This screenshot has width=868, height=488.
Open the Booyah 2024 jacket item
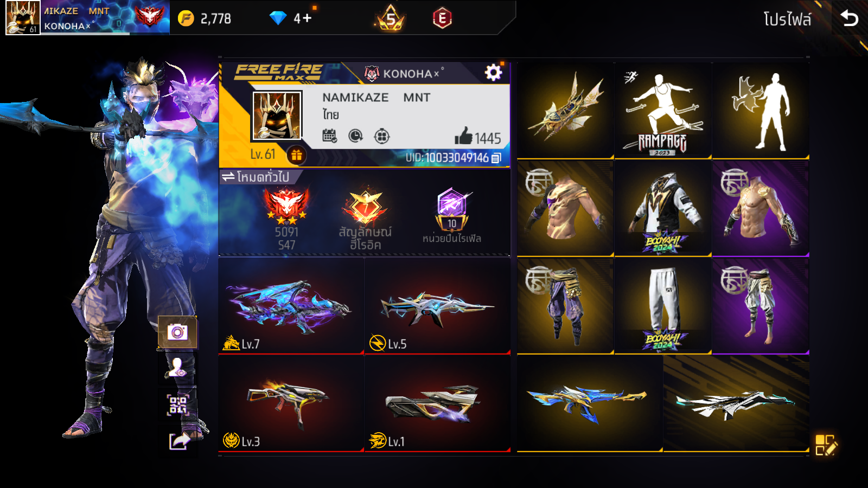[663, 208]
